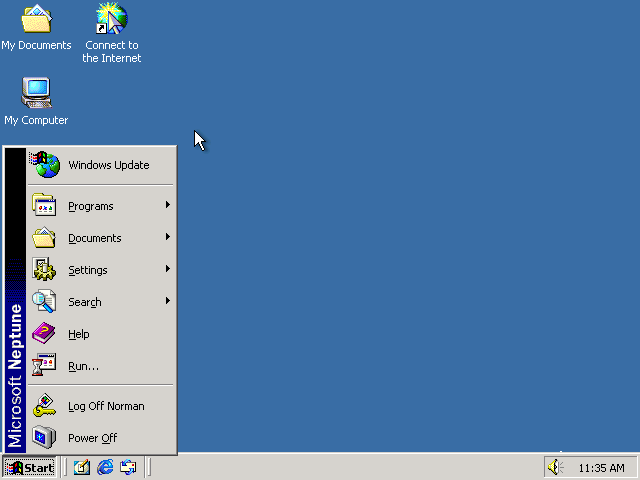The width and height of the screenshot is (640, 480).
Task: Select the My Computer desktop icon
Action: point(36,94)
